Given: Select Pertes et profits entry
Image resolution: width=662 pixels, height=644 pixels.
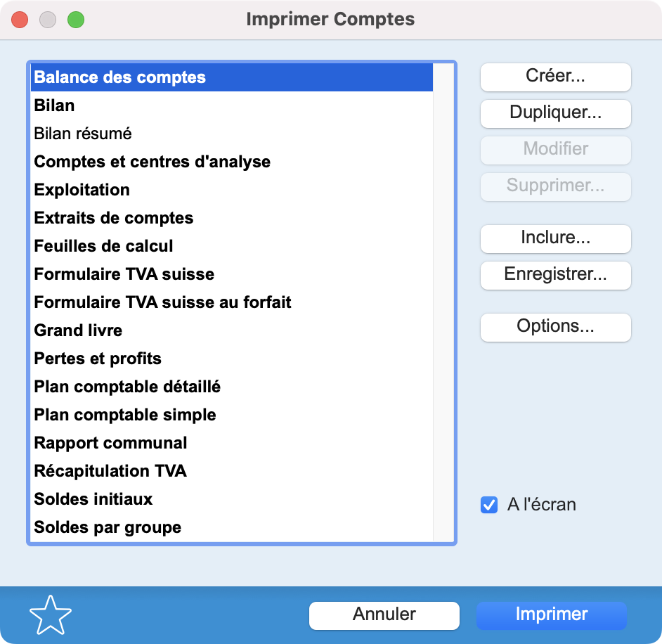Looking at the screenshot, I should pyautogui.click(x=232, y=359).
